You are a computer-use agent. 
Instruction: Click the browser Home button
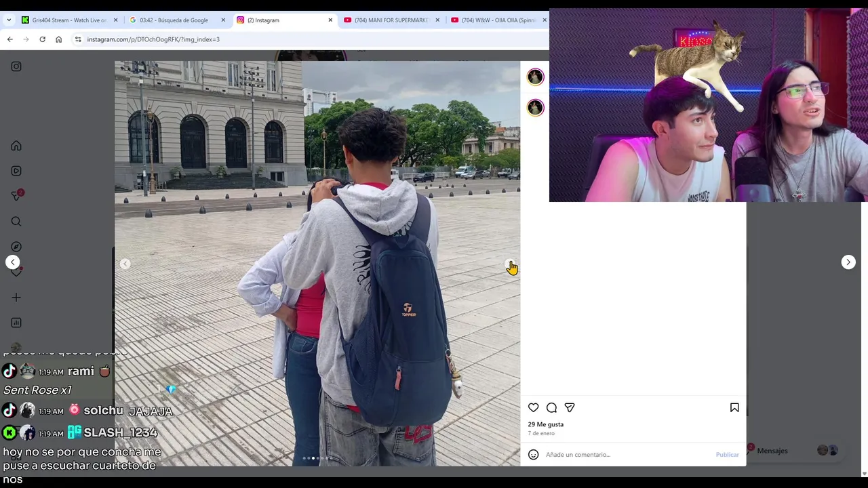click(58, 39)
